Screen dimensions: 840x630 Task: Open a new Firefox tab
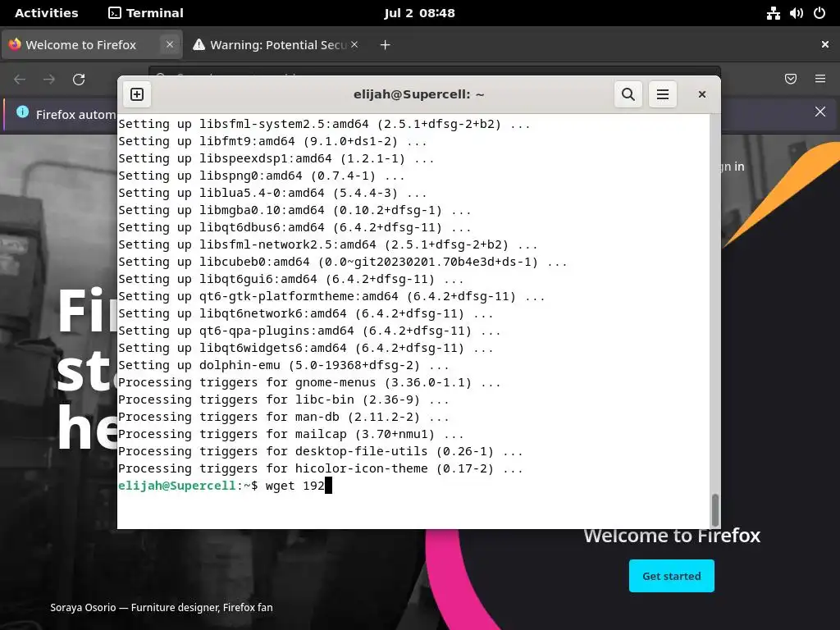click(x=386, y=45)
